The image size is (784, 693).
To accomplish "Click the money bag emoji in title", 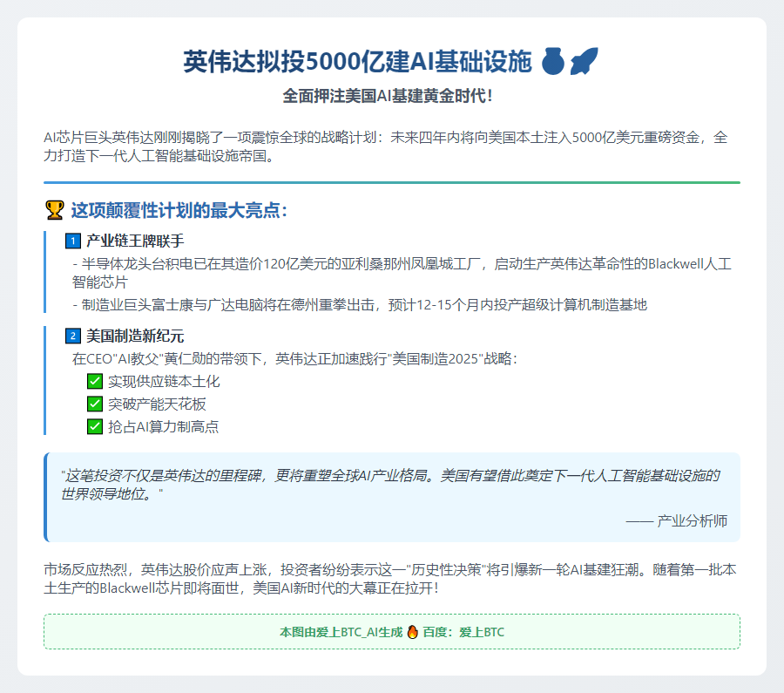I will 553,62.
